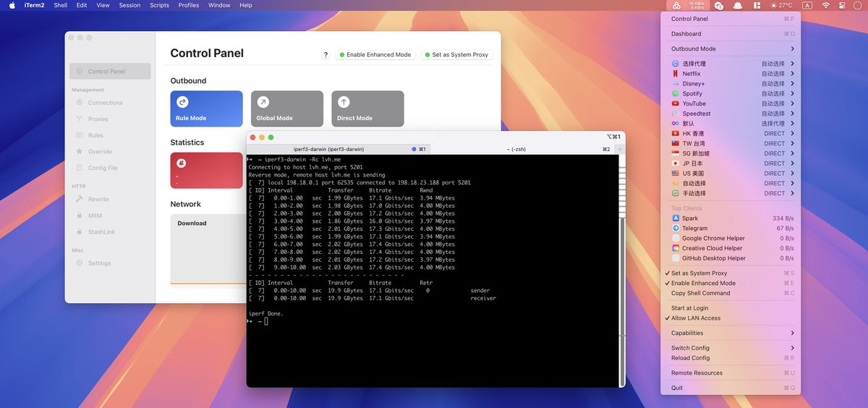This screenshot has width=868, height=408.
Task: Click the Spark app icon in Top Clients
Action: click(x=676, y=218)
